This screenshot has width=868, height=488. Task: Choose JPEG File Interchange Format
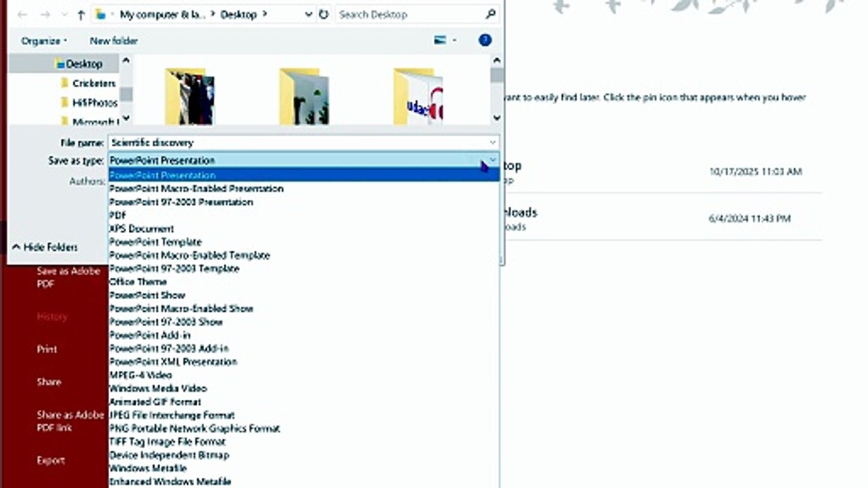304,415
